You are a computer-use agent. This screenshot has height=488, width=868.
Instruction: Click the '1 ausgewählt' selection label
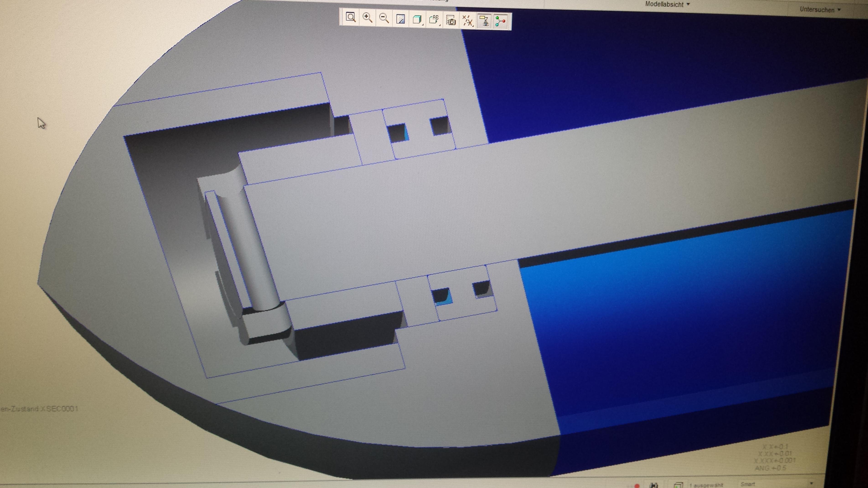click(706, 485)
